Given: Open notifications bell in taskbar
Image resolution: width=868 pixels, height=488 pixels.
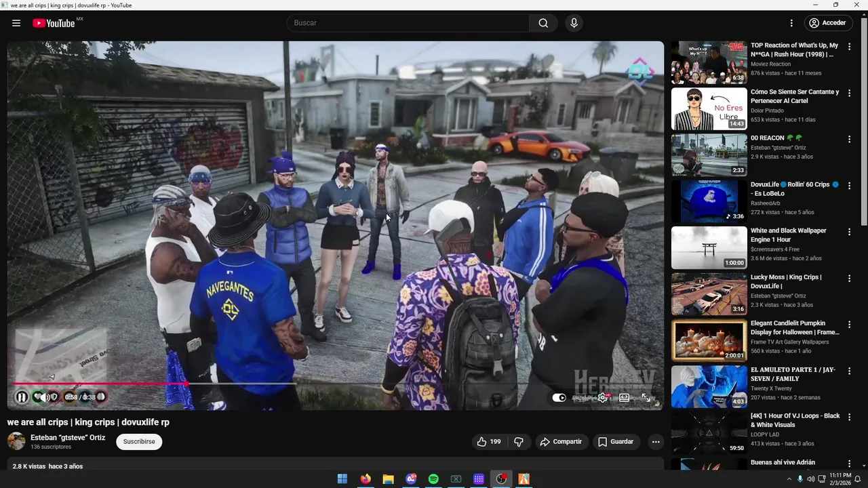Looking at the screenshot, I should tap(857, 479).
